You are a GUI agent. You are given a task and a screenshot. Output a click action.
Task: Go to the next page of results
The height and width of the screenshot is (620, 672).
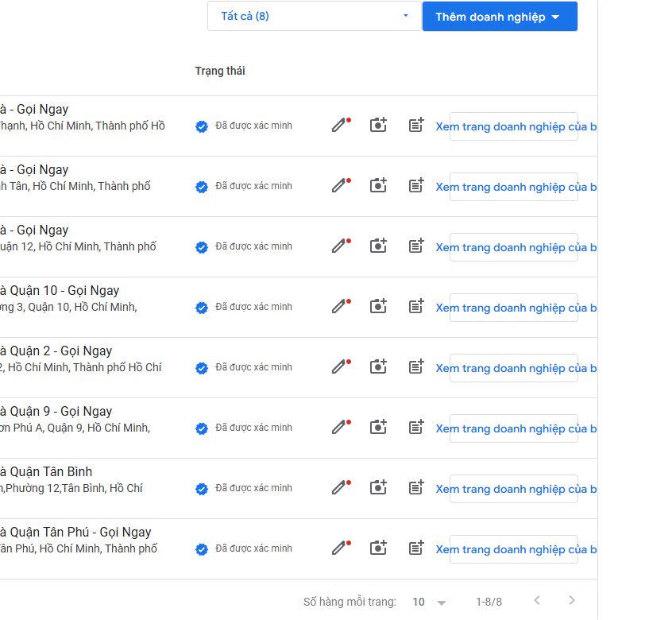click(572, 600)
